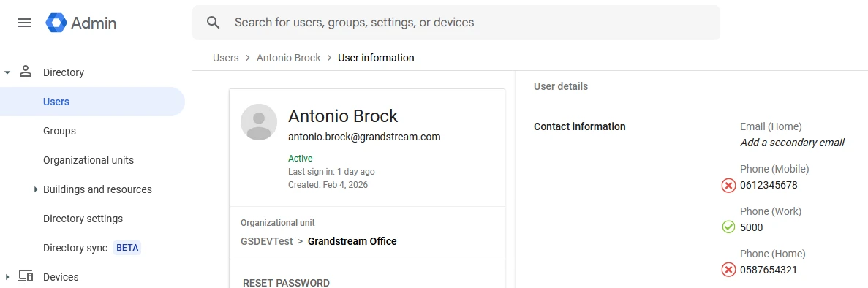Click Last sign in: 1 day ago
868x288 pixels.
(331, 172)
